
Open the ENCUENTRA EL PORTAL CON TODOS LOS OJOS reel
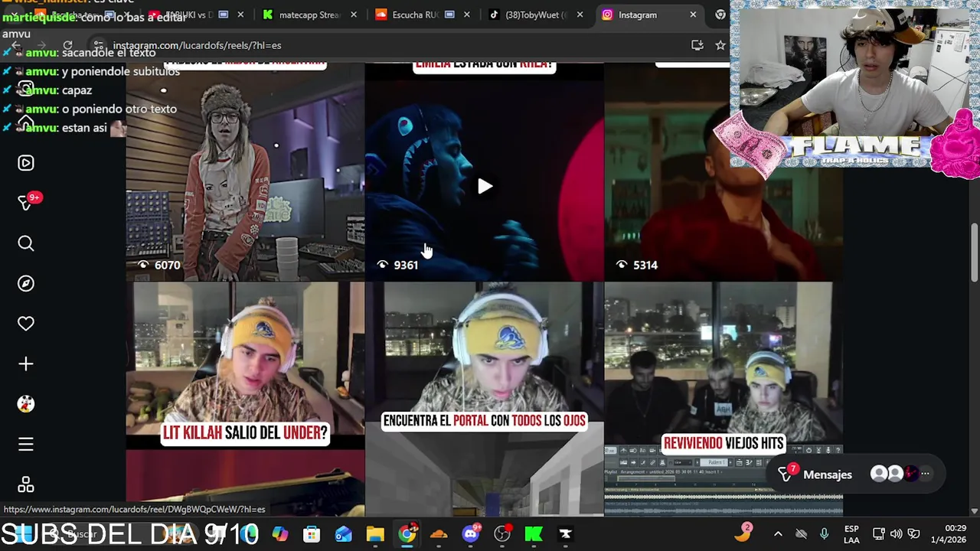pyautogui.click(x=484, y=398)
